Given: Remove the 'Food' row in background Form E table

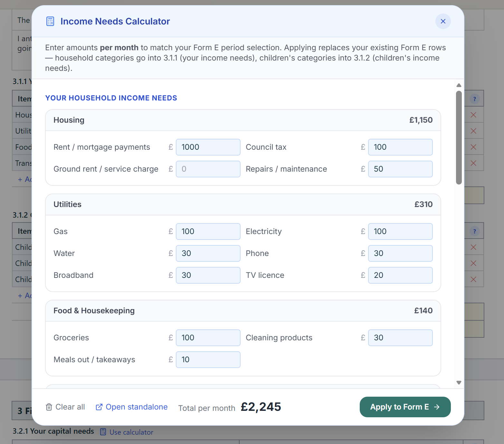Looking at the screenshot, I should tap(473, 147).
